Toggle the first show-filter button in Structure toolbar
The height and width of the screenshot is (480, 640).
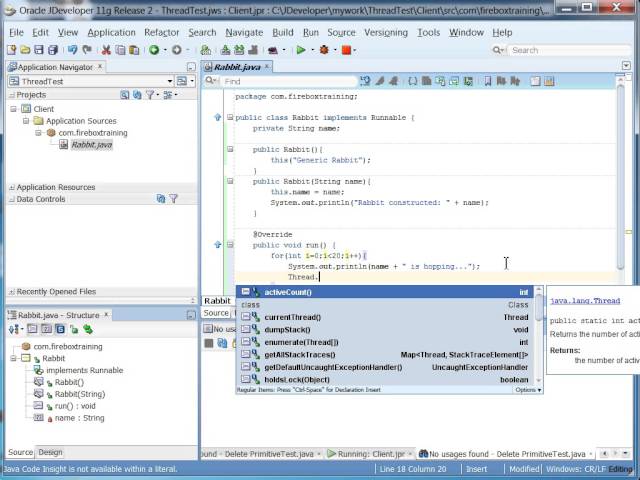pyautogui.click(x=32, y=329)
